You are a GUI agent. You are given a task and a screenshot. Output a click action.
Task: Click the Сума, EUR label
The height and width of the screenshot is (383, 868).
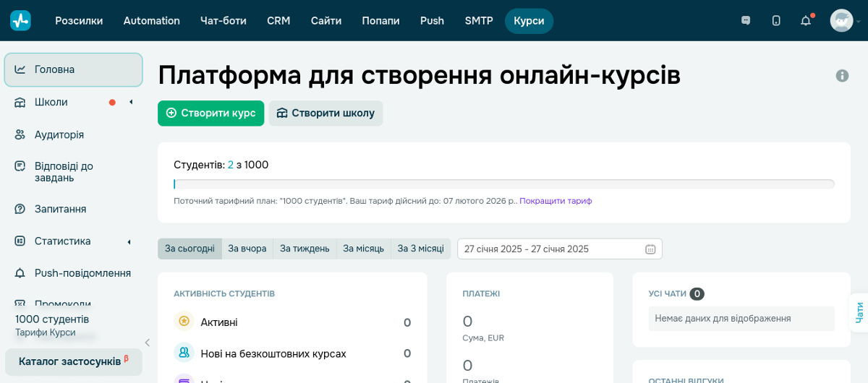483,337
